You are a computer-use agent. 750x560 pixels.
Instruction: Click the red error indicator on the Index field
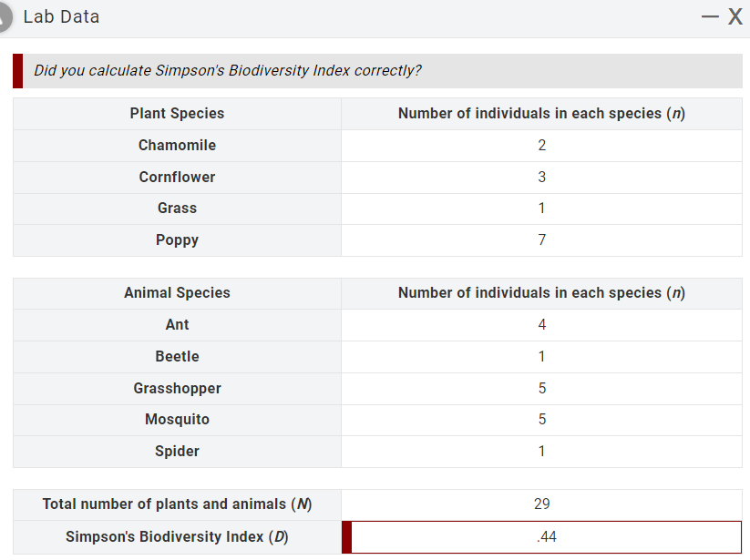[345, 536]
